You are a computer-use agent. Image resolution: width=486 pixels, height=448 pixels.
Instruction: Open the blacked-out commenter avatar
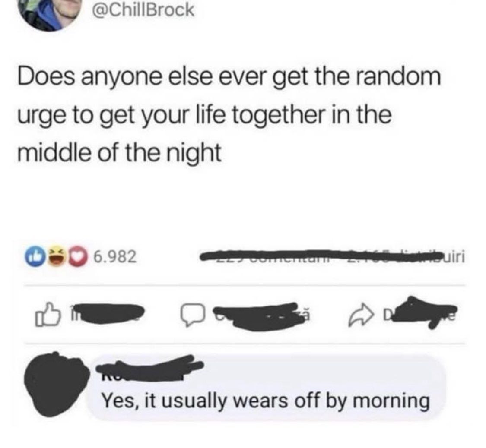click(57, 385)
